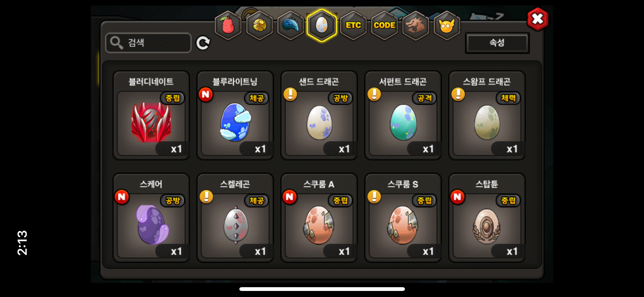
Task: Click the refresh arrow next to search
Action: 203,43
